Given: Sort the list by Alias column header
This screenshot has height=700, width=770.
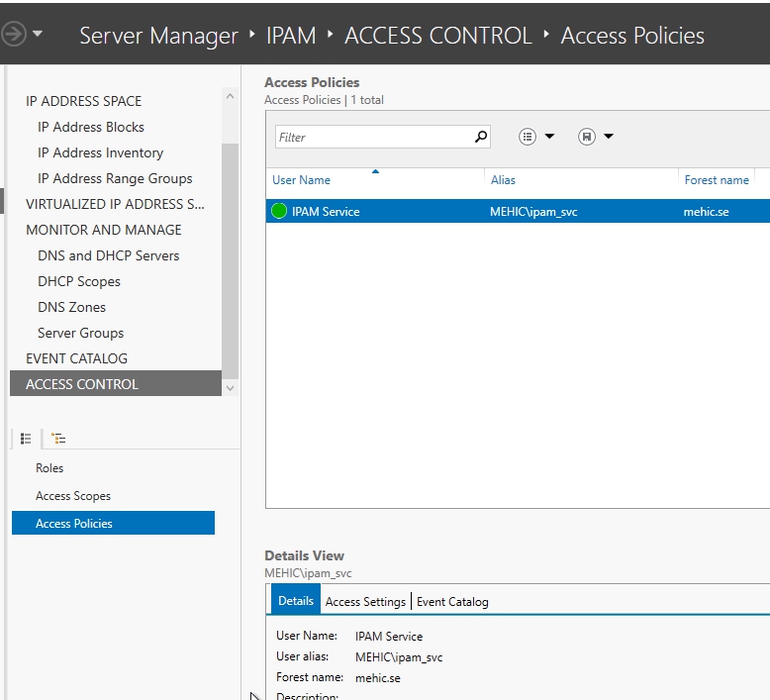Looking at the screenshot, I should coord(503,180).
